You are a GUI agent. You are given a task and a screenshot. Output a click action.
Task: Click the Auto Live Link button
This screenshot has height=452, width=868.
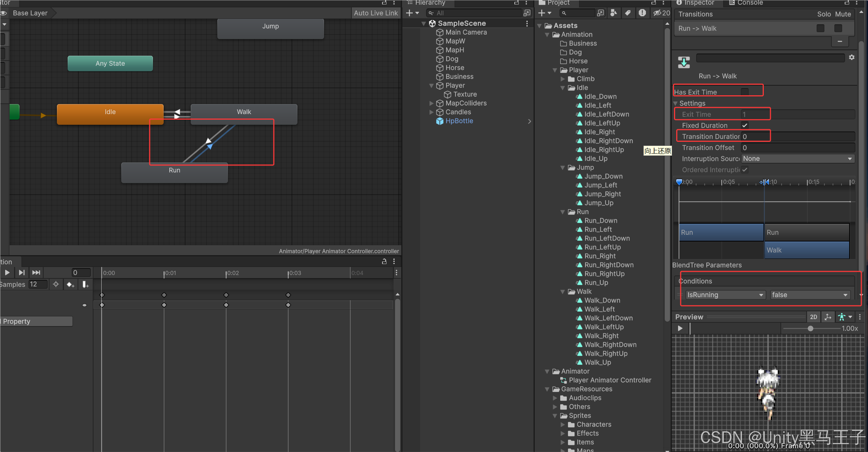(x=375, y=13)
